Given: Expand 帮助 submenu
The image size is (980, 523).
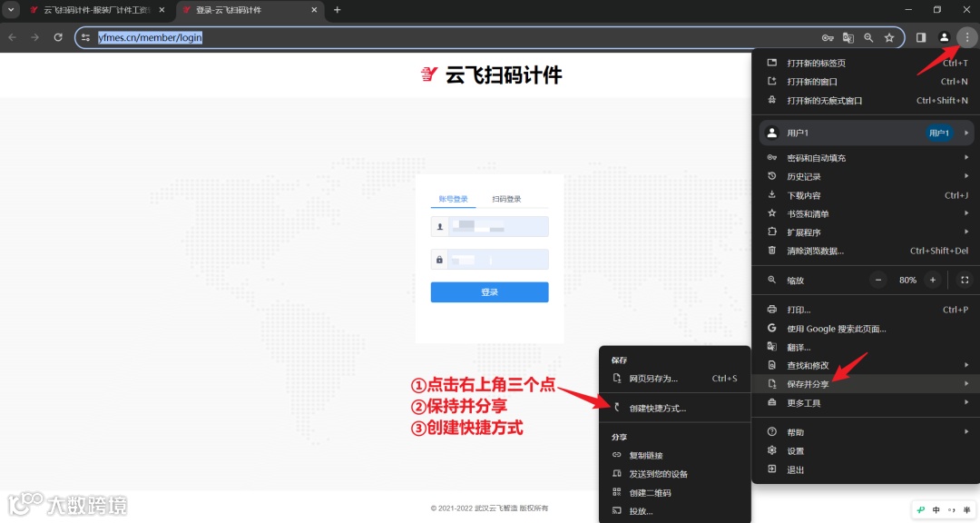Looking at the screenshot, I should pyautogui.click(x=867, y=432).
